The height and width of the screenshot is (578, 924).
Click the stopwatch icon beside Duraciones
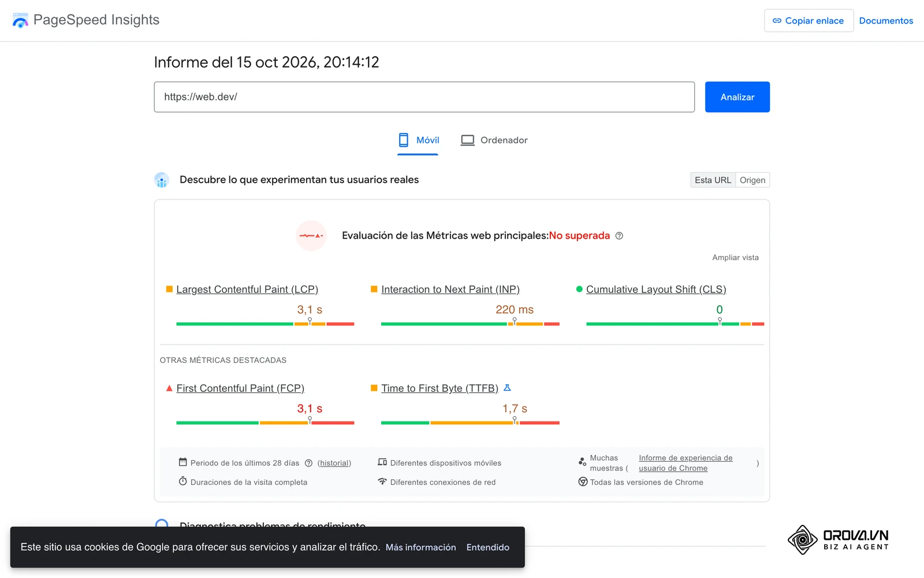point(182,481)
